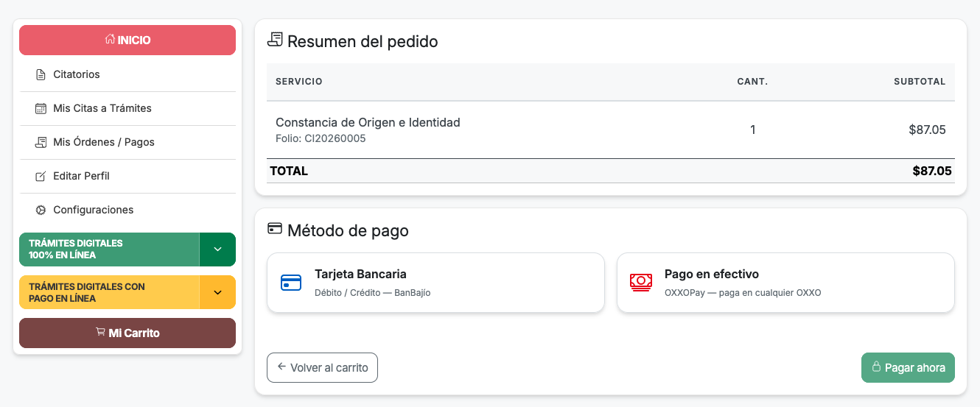
Task: Click Trámites Digitales con pago en línea
Action: pos(109,292)
